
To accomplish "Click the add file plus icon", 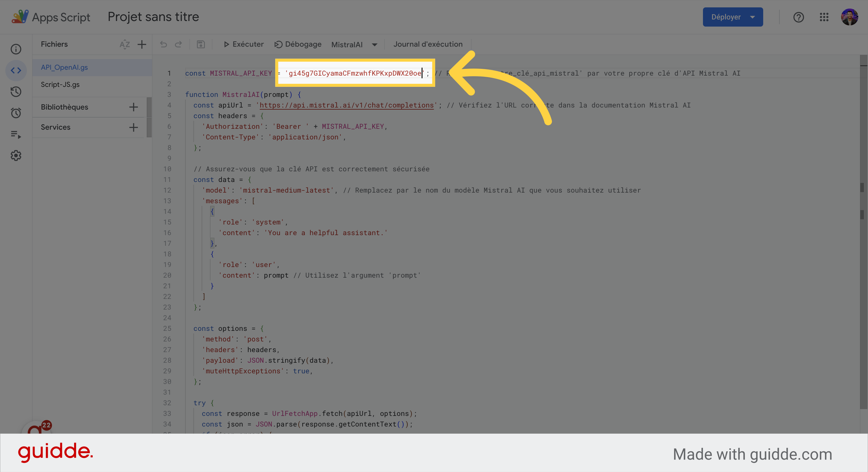I will pyautogui.click(x=142, y=44).
